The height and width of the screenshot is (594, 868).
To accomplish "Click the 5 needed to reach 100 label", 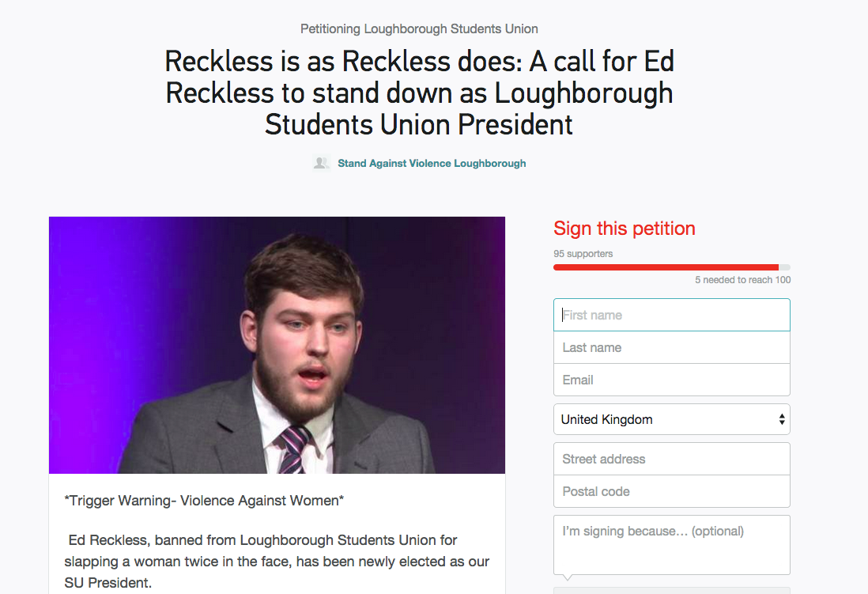I will (743, 280).
